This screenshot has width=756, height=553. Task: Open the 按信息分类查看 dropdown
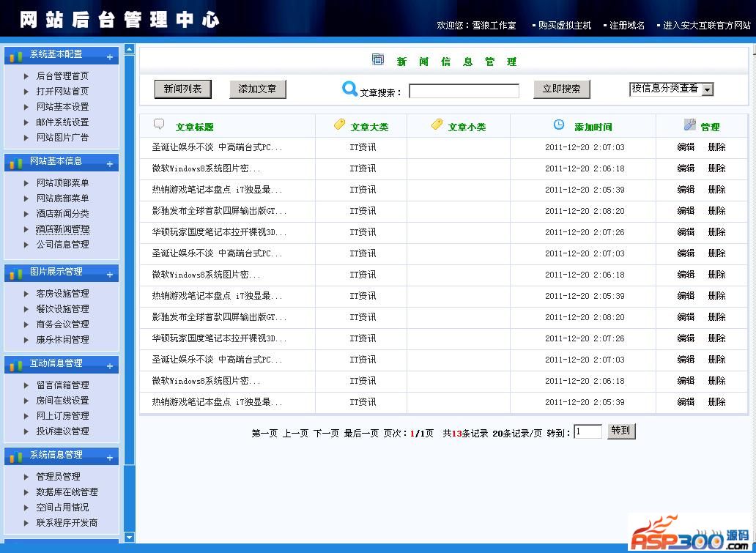pos(708,89)
